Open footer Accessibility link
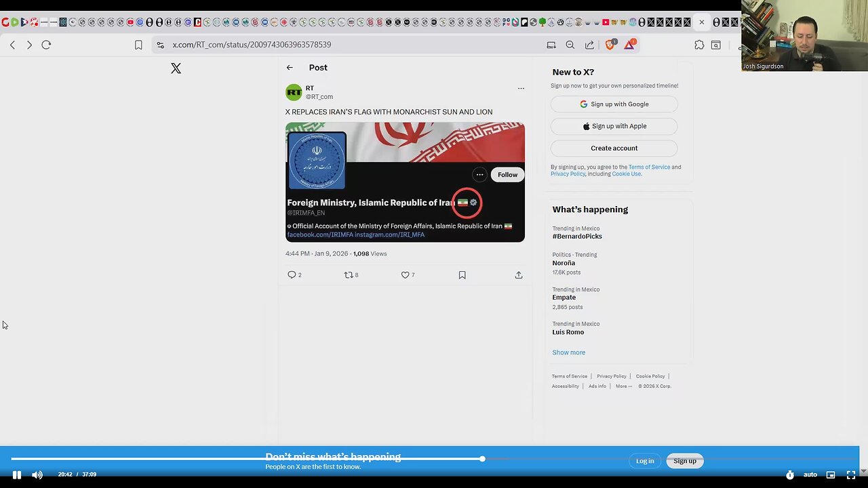 coord(566,386)
